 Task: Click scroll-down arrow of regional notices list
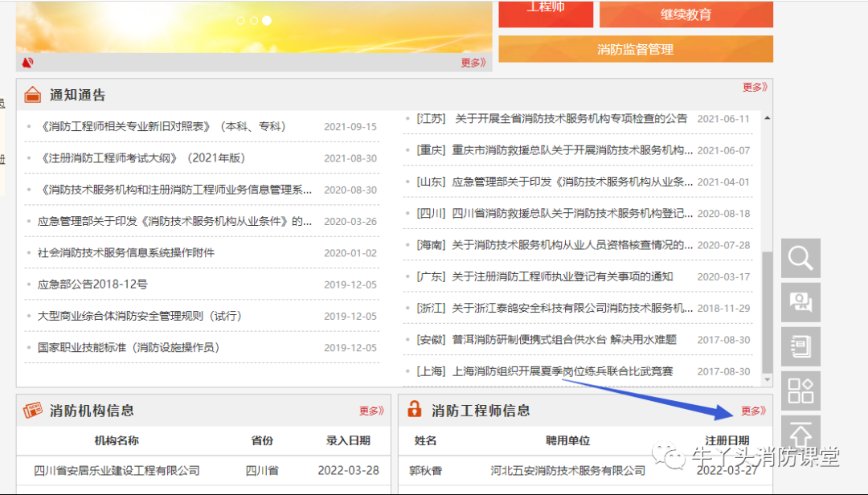point(768,379)
